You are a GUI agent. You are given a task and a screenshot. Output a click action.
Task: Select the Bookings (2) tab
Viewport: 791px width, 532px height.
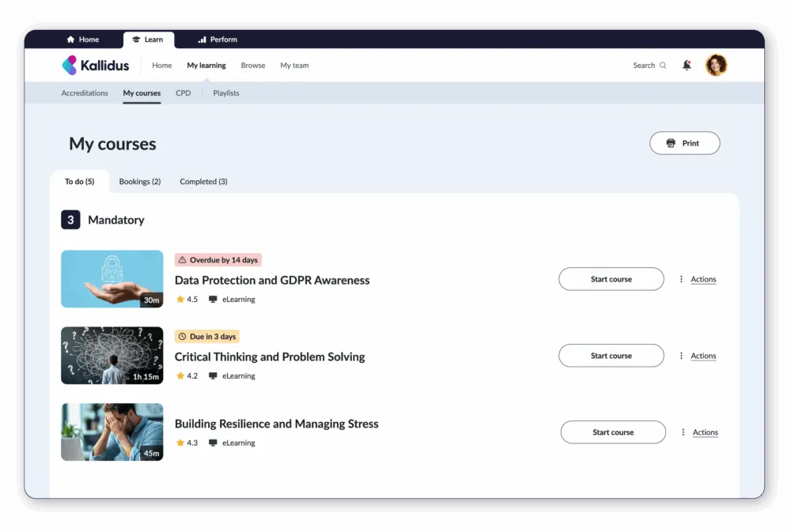140,182
